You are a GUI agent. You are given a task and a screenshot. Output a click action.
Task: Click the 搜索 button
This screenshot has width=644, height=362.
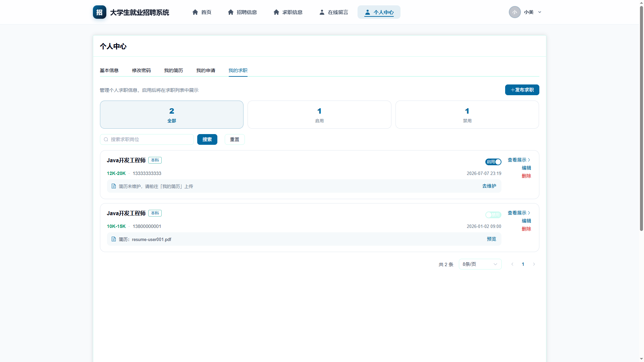point(207,139)
